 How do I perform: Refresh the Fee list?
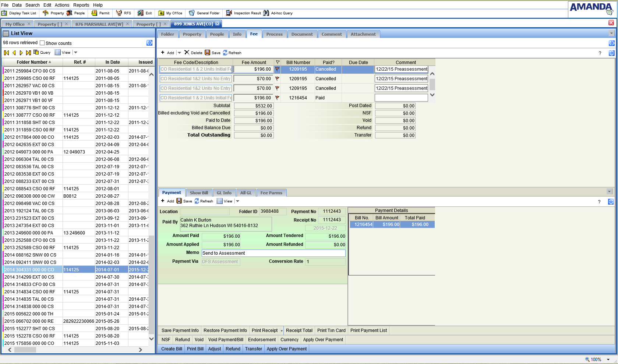coord(232,53)
